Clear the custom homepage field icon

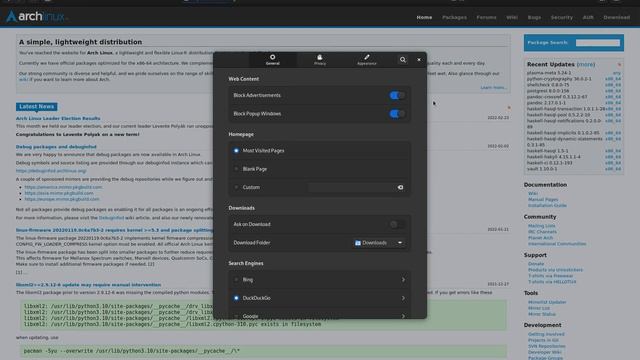click(x=400, y=187)
